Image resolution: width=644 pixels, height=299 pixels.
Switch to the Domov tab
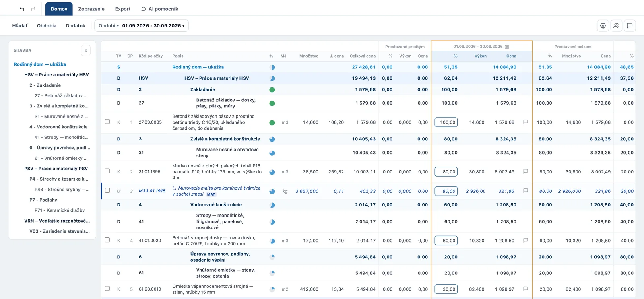59,9
